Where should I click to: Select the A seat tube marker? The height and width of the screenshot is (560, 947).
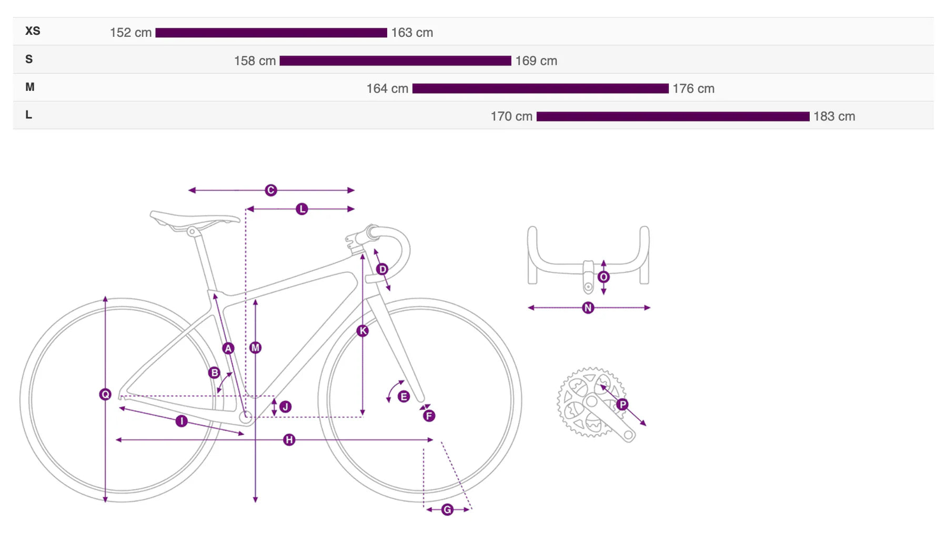228,348
